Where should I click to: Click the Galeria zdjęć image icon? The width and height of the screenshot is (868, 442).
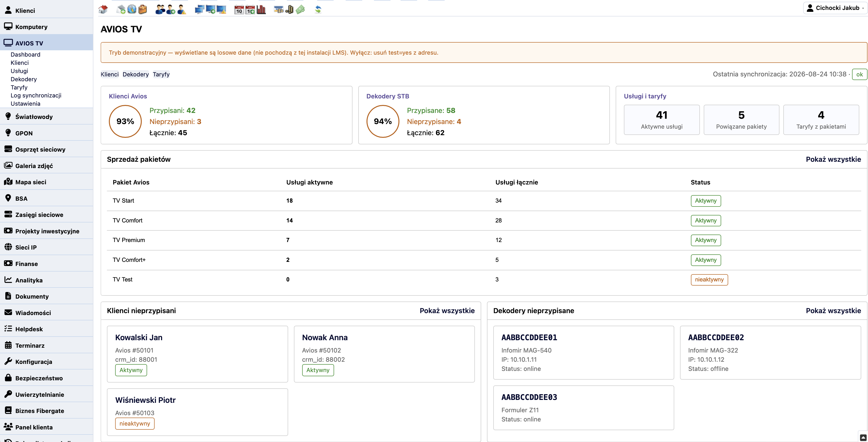(x=8, y=165)
